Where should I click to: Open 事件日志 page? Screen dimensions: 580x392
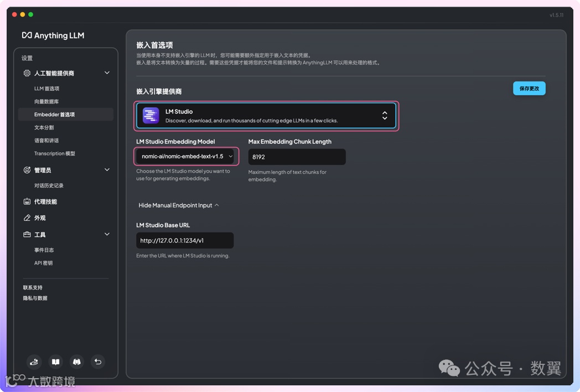pos(44,250)
